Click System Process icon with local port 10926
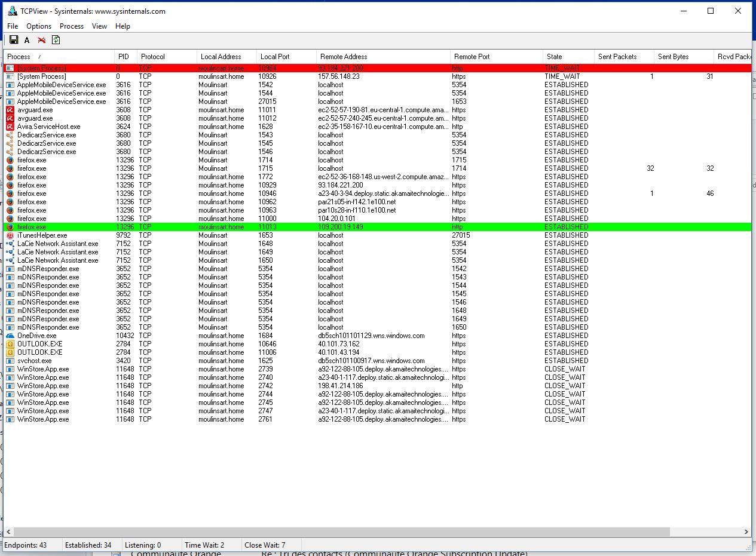 (10, 76)
